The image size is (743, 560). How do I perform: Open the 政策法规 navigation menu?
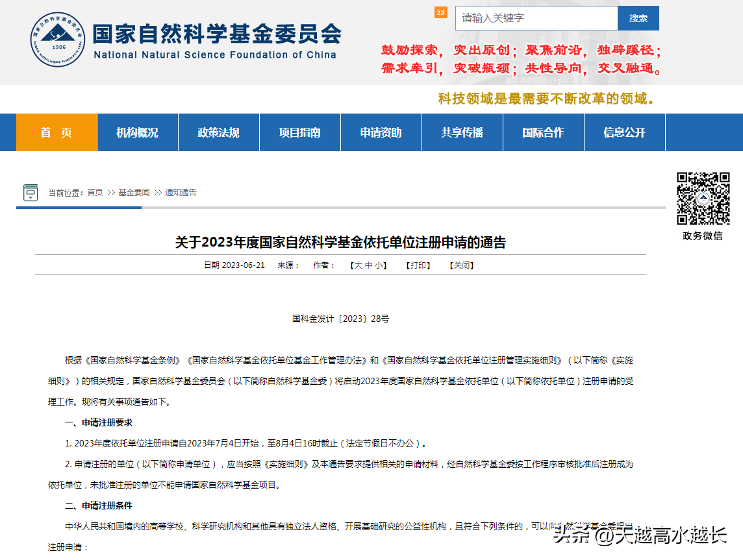coord(218,132)
